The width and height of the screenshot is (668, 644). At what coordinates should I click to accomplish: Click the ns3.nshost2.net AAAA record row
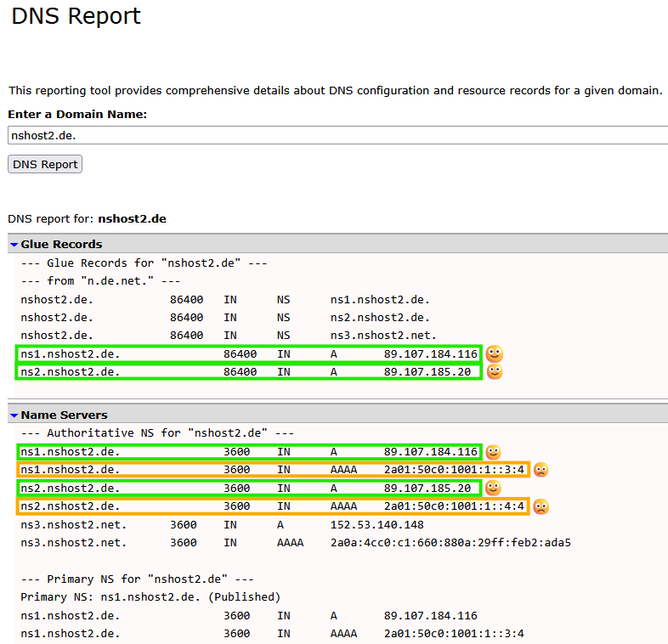point(296,543)
